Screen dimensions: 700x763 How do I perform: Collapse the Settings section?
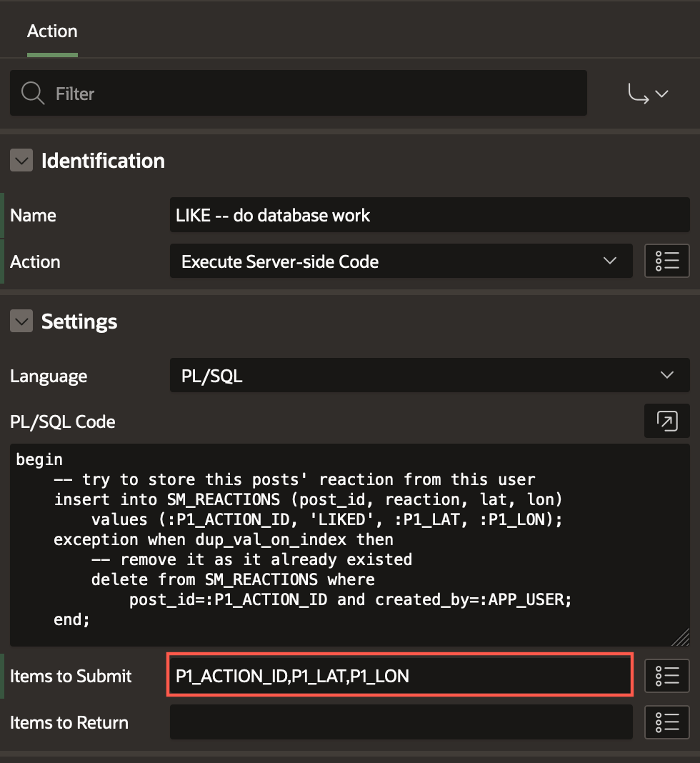tap(21, 321)
